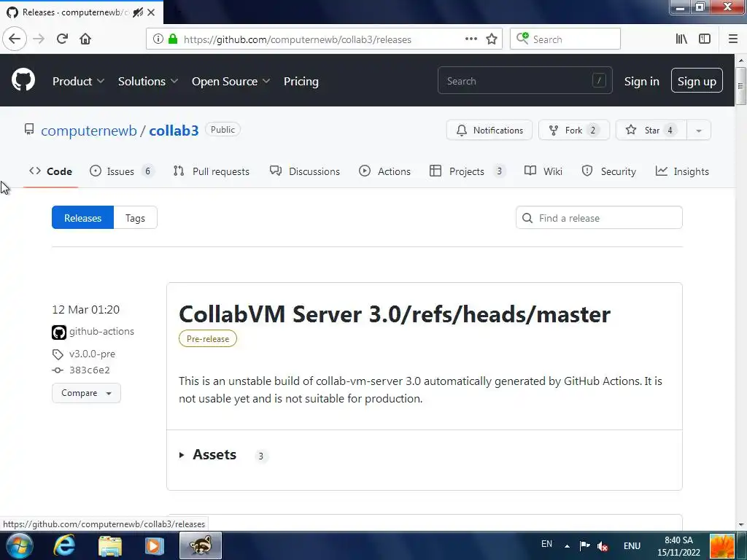This screenshot has width=747, height=560.
Task: Open the Discussions tab
Action: coord(305,171)
